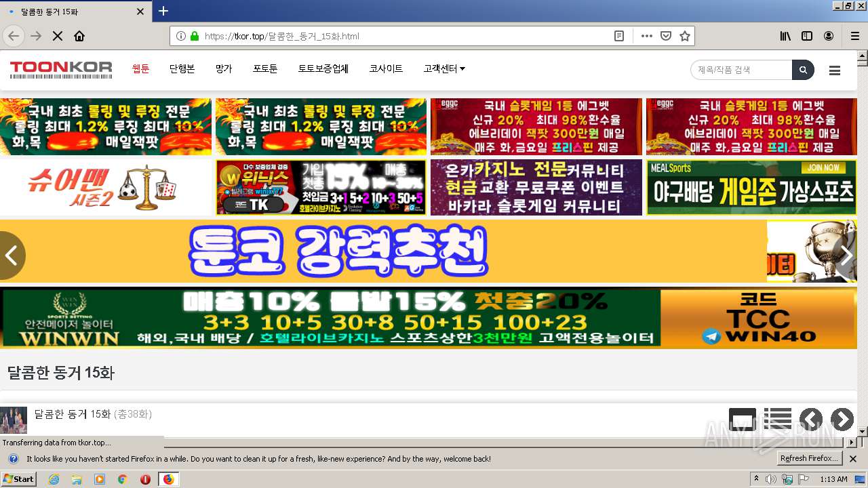Focus the 제목/작품 검색 search field

tap(741, 69)
